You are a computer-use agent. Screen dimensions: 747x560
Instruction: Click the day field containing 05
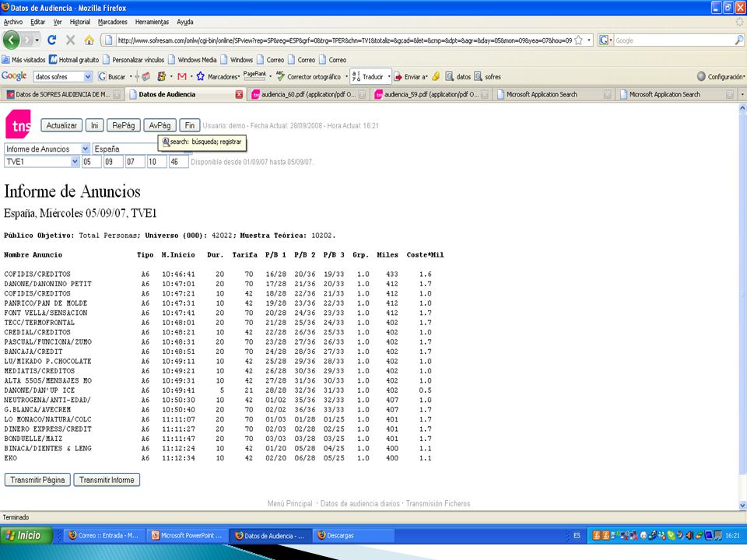point(91,162)
